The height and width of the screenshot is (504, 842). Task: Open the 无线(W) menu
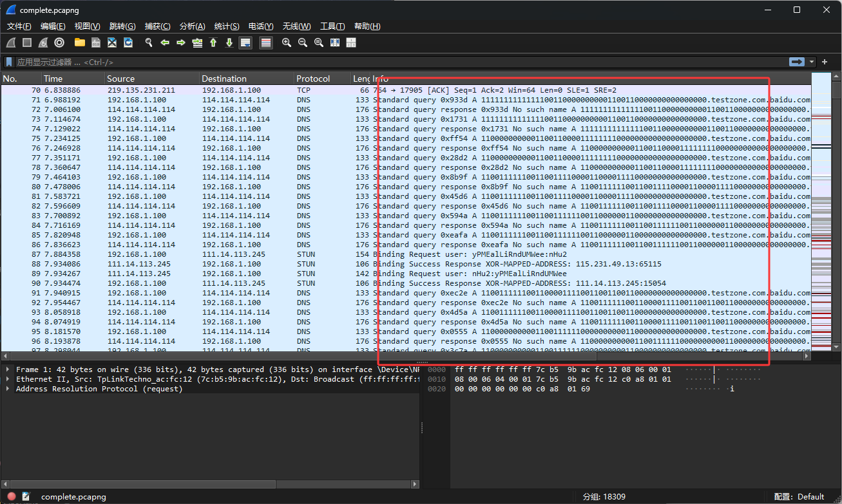point(296,26)
